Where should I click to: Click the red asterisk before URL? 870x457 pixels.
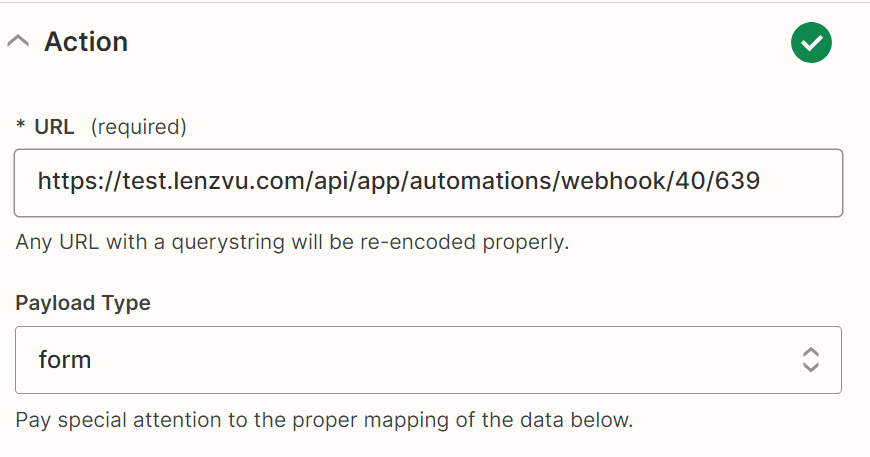point(20,127)
